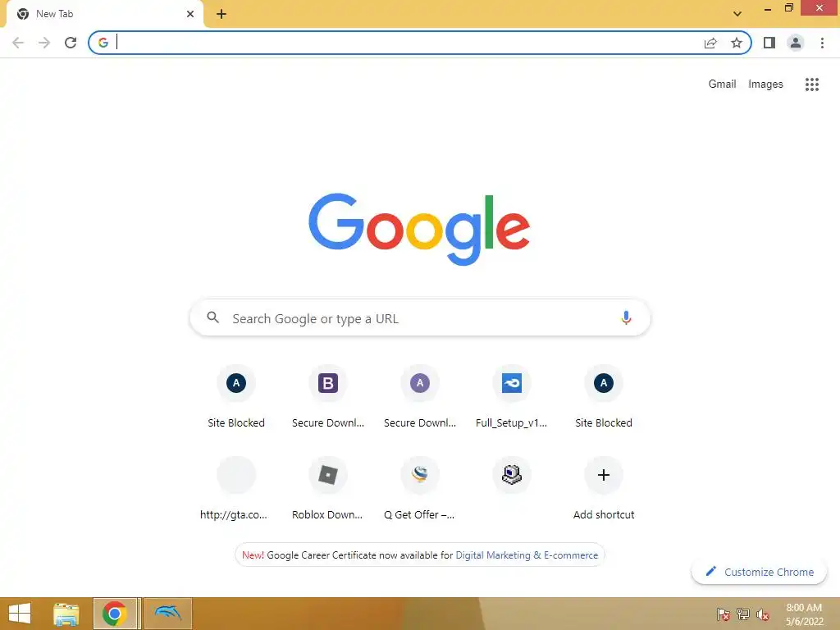Click the Chrome taskbar icon
Screen dimensions: 840x630
coord(115,614)
